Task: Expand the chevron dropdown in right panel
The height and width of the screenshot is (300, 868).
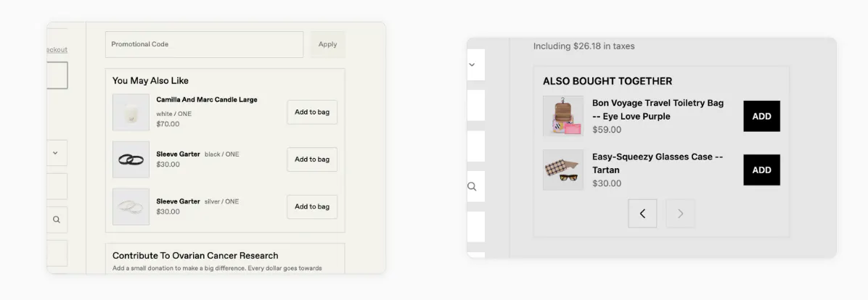Action: click(472, 64)
